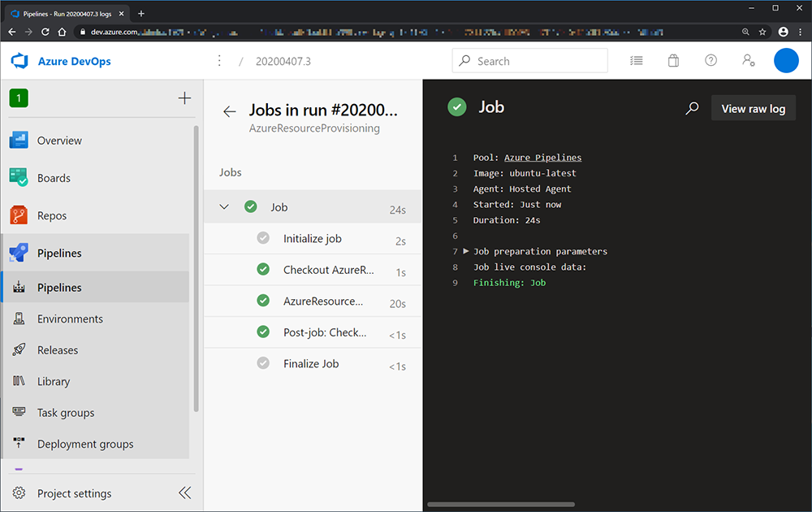
Task: Open Repos from the sidebar
Action: tap(52, 215)
